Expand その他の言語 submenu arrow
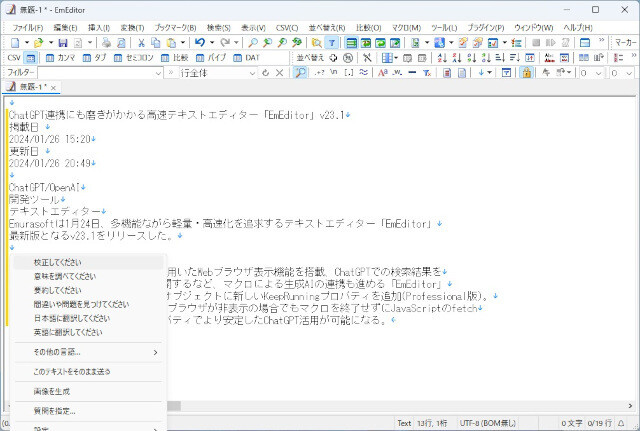640x431 pixels. 156,352
